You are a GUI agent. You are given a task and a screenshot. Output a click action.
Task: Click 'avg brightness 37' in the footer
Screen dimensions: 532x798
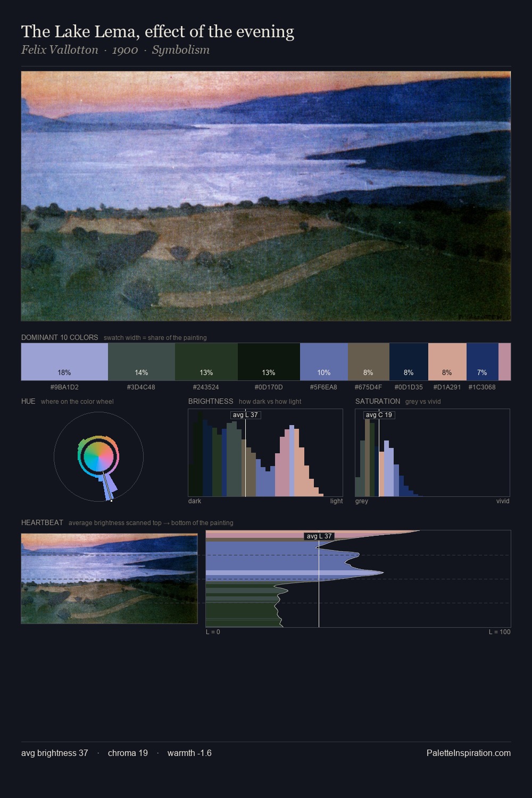pyautogui.click(x=55, y=753)
